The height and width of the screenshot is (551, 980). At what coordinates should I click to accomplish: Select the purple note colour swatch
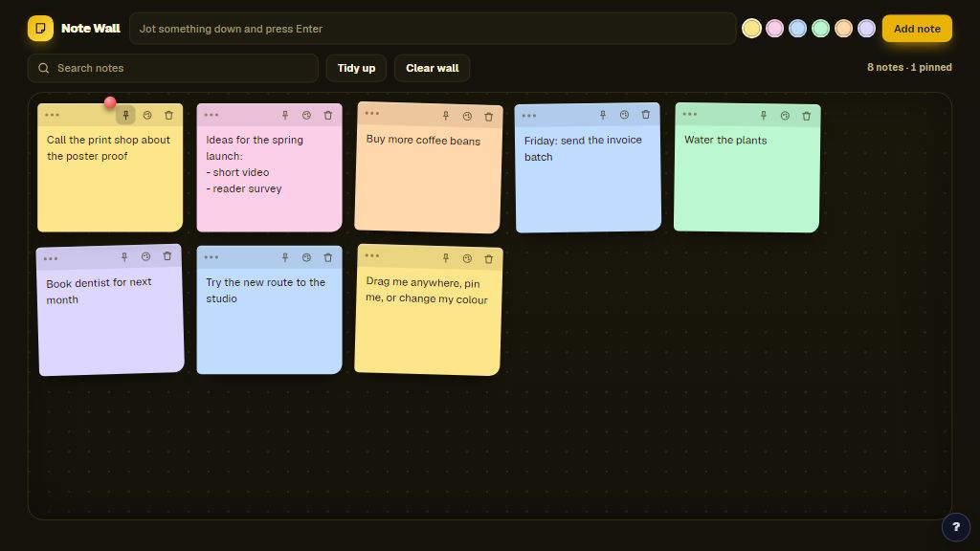coord(866,29)
